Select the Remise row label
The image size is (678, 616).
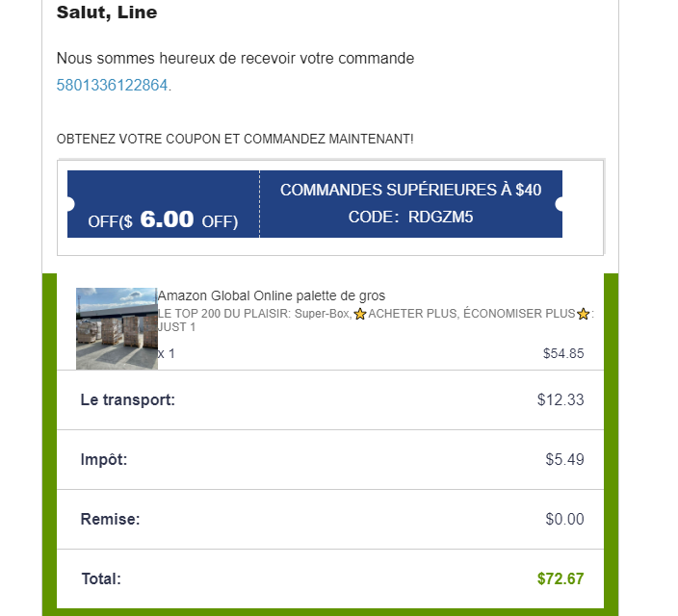click(111, 519)
